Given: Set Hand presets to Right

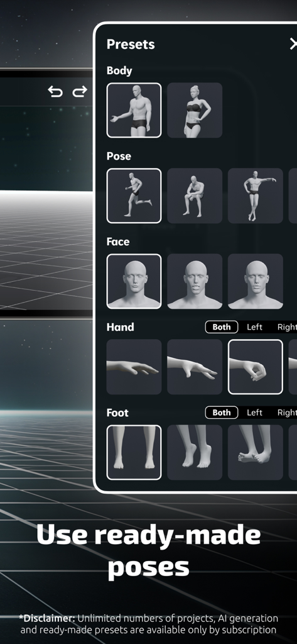Looking at the screenshot, I should click(287, 327).
